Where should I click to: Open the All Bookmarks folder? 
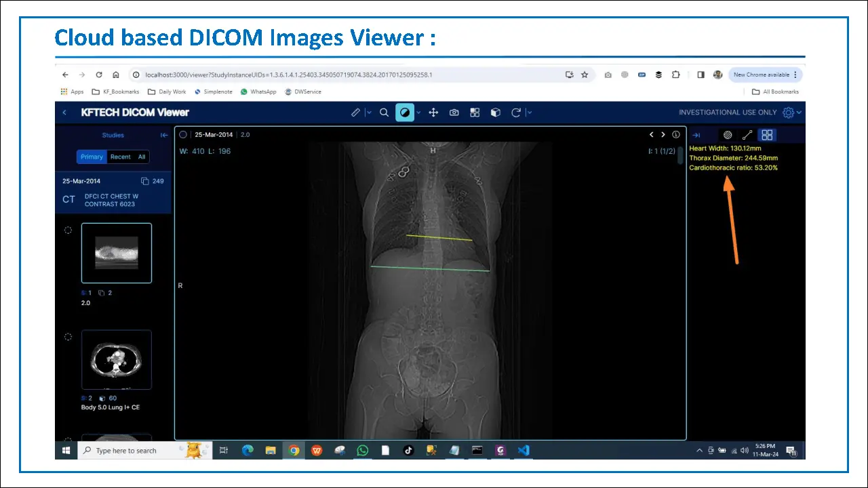point(775,91)
